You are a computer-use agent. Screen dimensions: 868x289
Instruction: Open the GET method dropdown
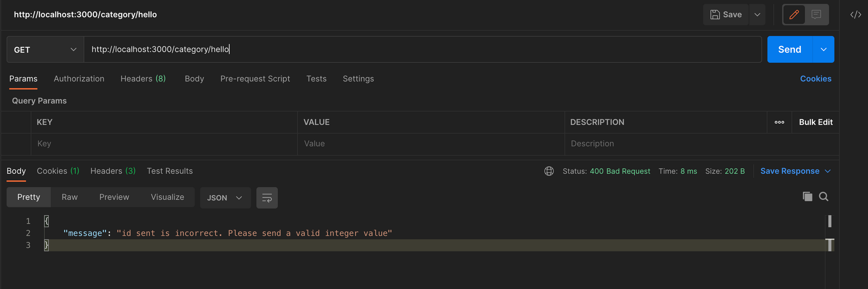pyautogui.click(x=45, y=50)
